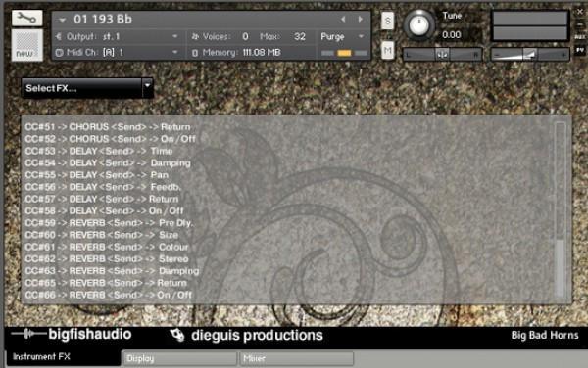This screenshot has height=368, width=588.
Task: Expand the instrument name dropdown arrow
Action: tap(63, 20)
